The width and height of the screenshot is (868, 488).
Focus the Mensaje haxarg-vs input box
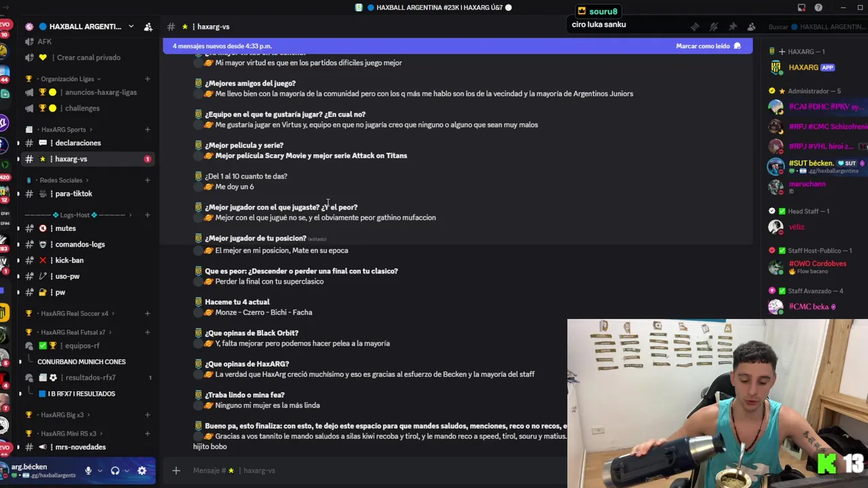373,470
